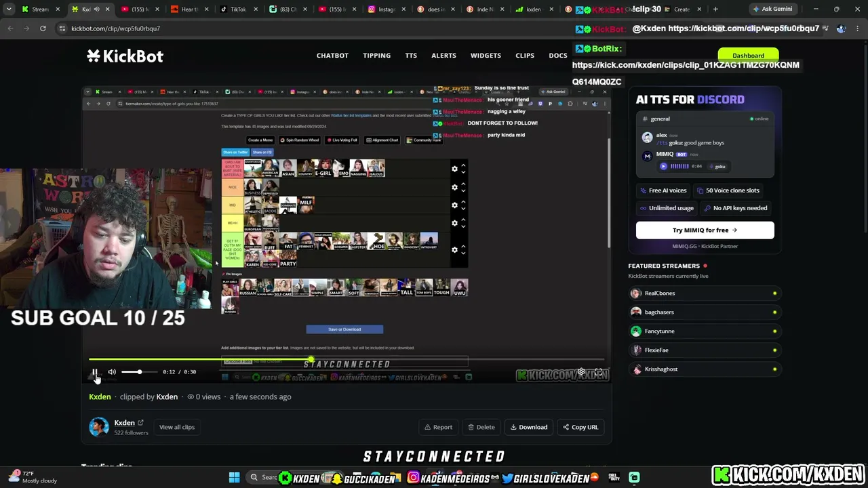Download the clip
The width and height of the screenshot is (868, 488).
coord(529,427)
